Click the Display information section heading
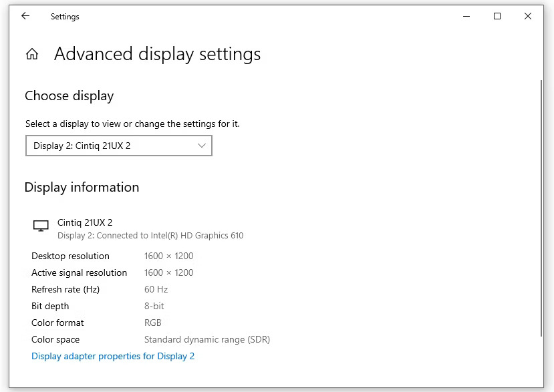This screenshot has width=554, height=392. point(82,188)
